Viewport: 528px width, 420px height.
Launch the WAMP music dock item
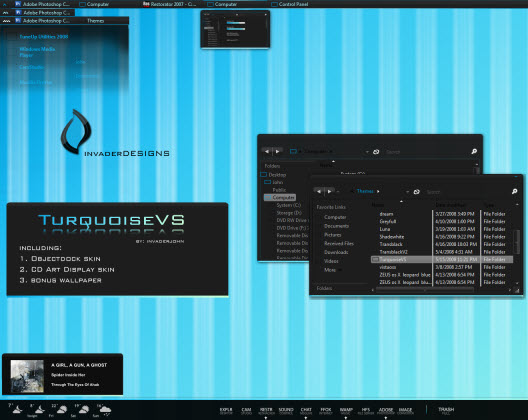(346, 411)
